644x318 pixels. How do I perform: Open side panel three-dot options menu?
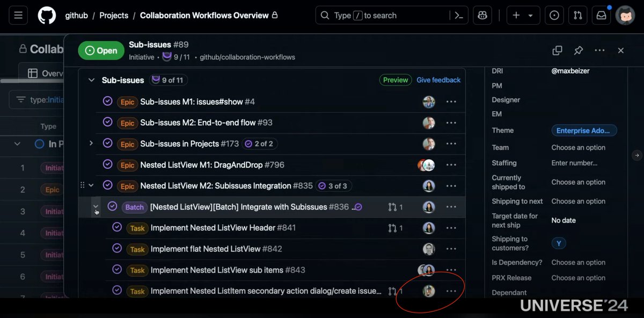pyautogui.click(x=599, y=50)
